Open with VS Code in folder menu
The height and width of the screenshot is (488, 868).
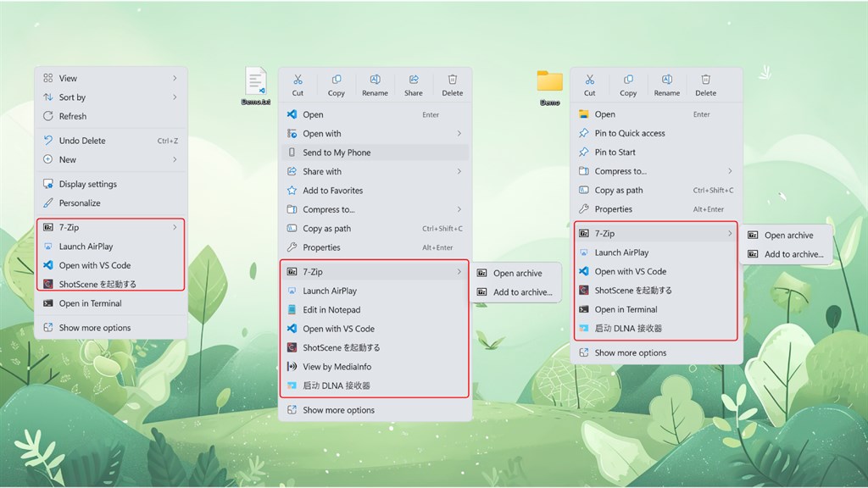point(656,272)
